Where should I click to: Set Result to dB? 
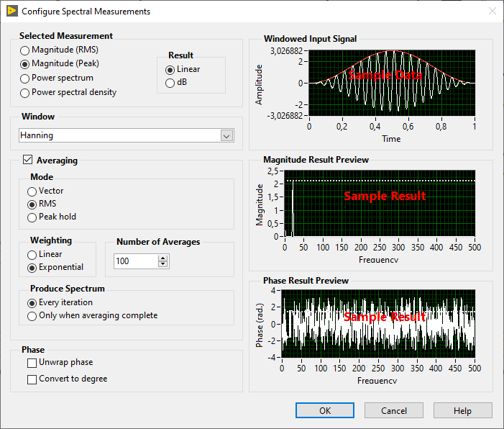click(176, 82)
